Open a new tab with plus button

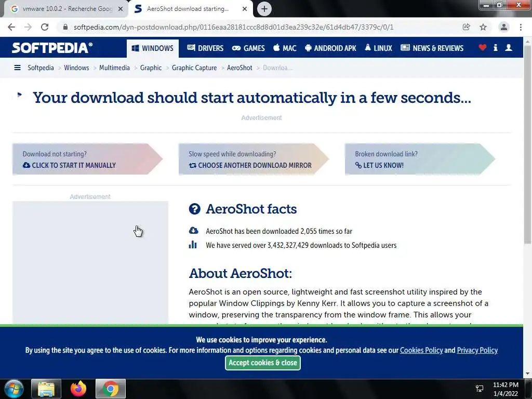[264, 9]
